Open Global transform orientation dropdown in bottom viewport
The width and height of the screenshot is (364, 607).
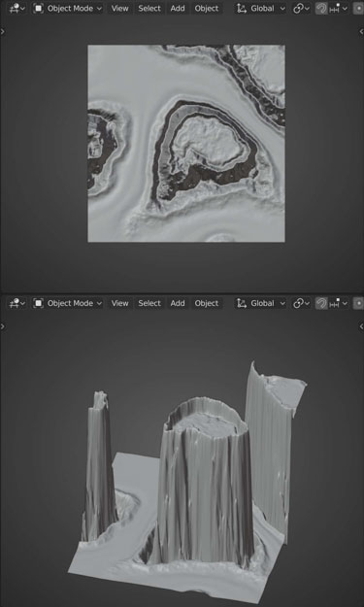(x=261, y=303)
